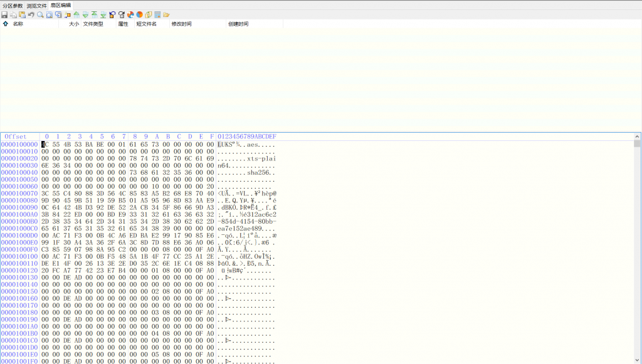Viewport: 642px width, 364px height.
Task: Click the yellow documents with green arrows icon
Action: coord(149,15)
